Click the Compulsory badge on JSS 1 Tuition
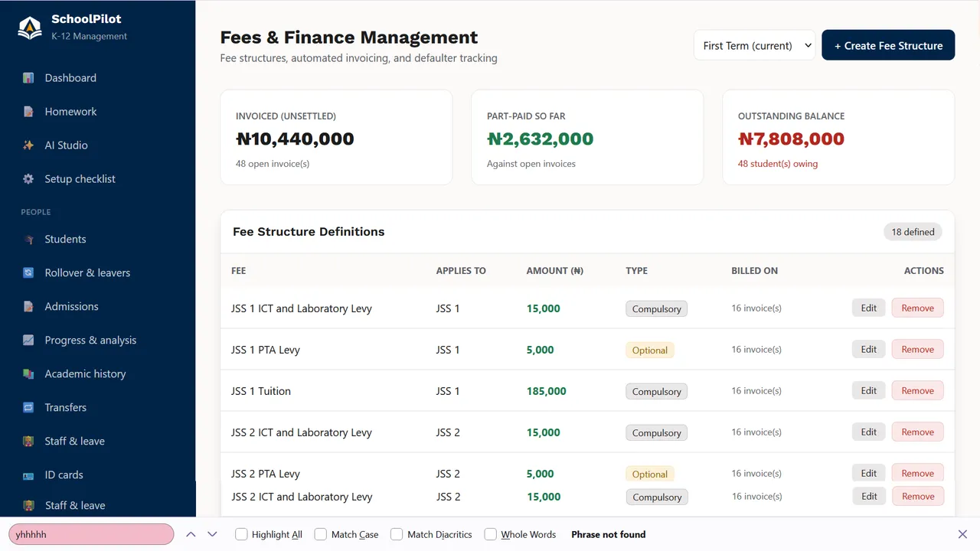 pyautogui.click(x=657, y=391)
